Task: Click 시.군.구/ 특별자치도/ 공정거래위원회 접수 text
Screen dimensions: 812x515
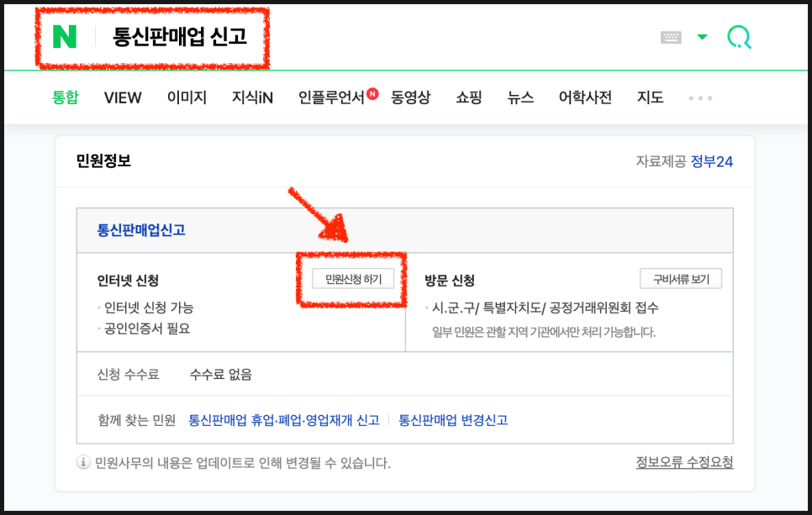Action: (545, 308)
